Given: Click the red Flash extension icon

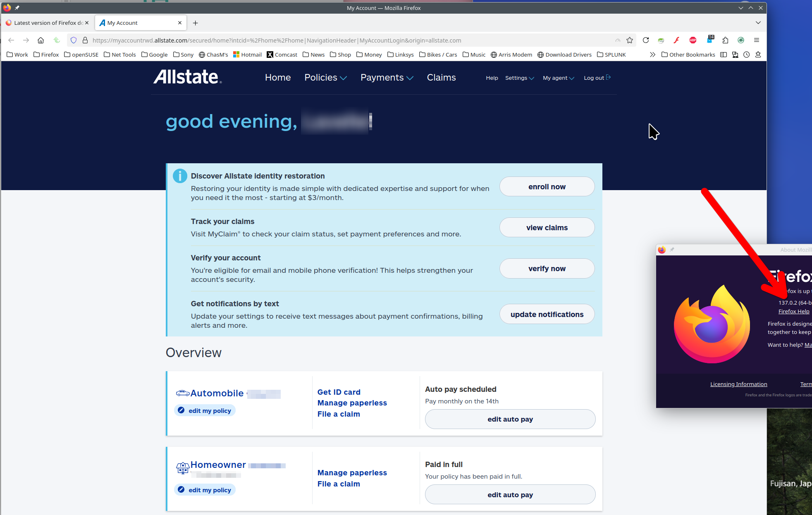Looking at the screenshot, I should (676, 40).
